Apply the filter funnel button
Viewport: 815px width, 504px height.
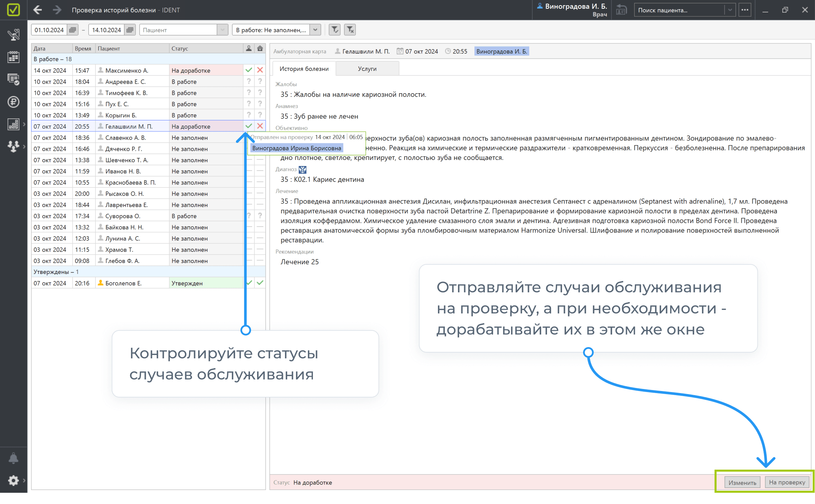coord(335,30)
